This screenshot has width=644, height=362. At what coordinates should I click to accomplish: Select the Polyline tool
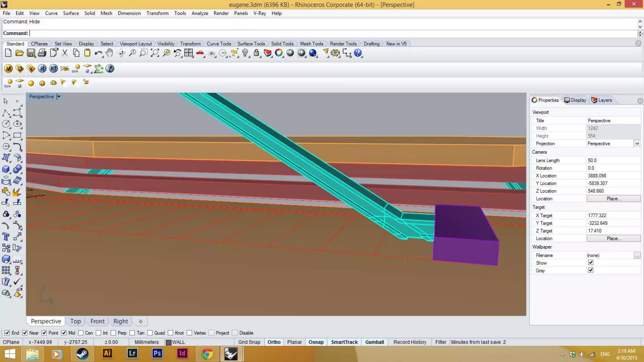point(6,113)
